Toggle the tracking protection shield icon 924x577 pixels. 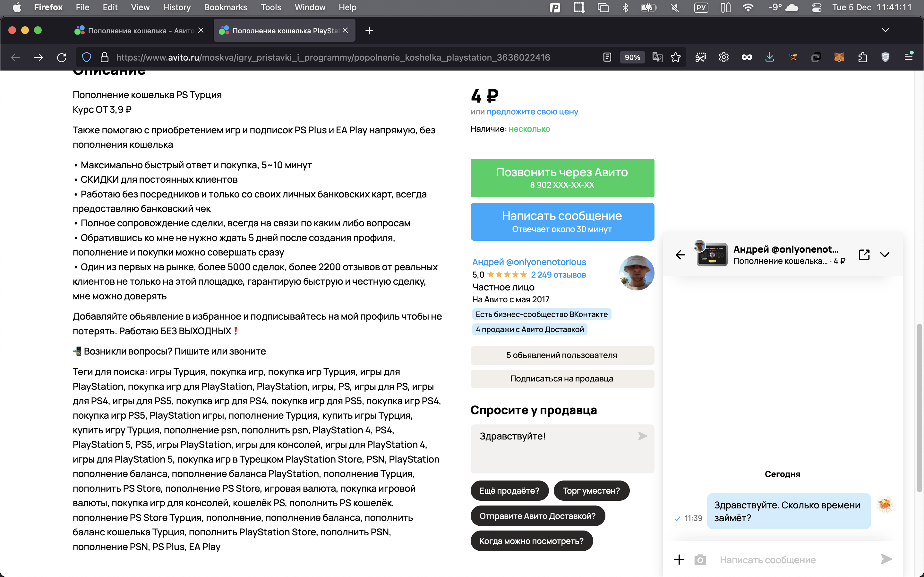pyautogui.click(x=87, y=57)
